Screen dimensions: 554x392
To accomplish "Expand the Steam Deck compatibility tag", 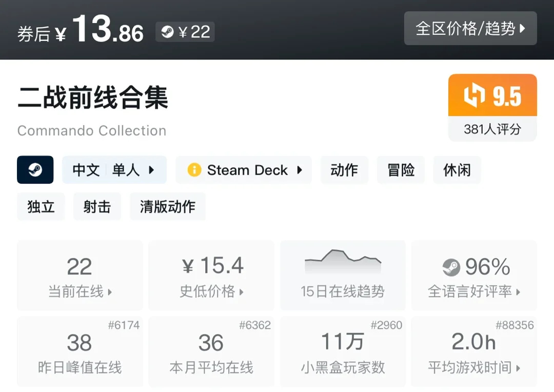I will click(244, 170).
